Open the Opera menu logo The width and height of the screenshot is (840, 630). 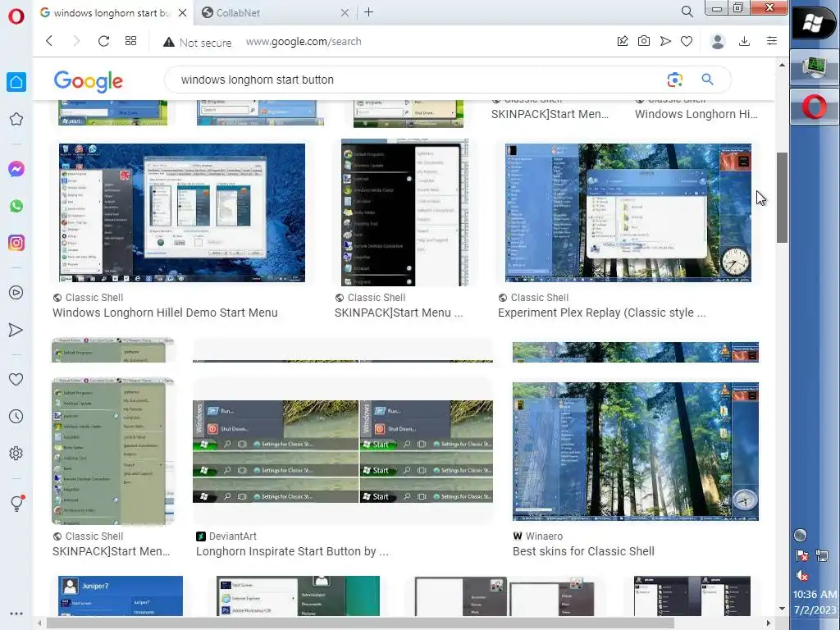point(16,16)
